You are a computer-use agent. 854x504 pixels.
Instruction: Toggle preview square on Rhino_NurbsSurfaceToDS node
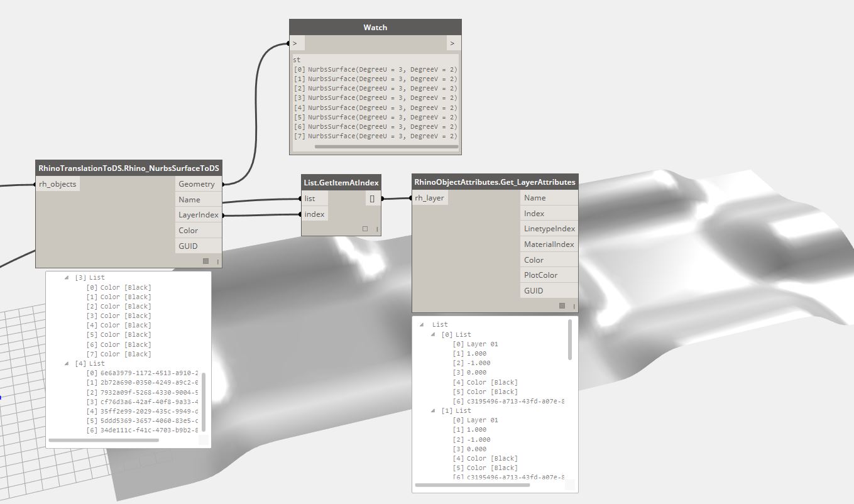coord(205,261)
